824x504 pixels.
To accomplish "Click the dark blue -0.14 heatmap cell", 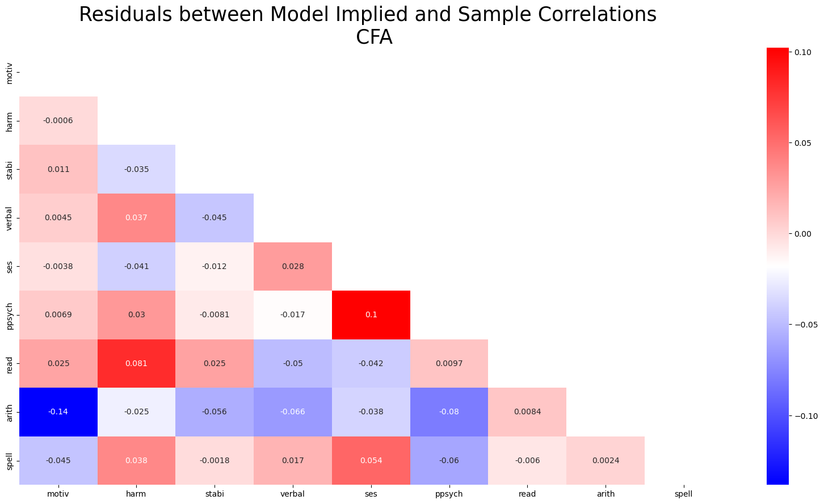I will pyautogui.click(x=58, y=411).
